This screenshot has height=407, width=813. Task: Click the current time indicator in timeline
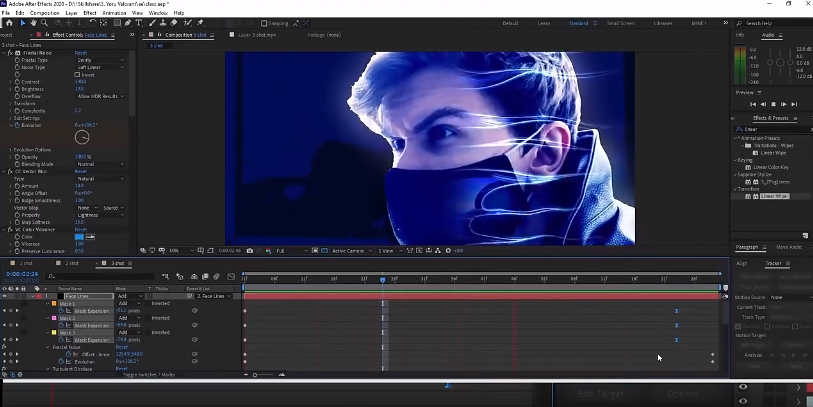(382, 280)
